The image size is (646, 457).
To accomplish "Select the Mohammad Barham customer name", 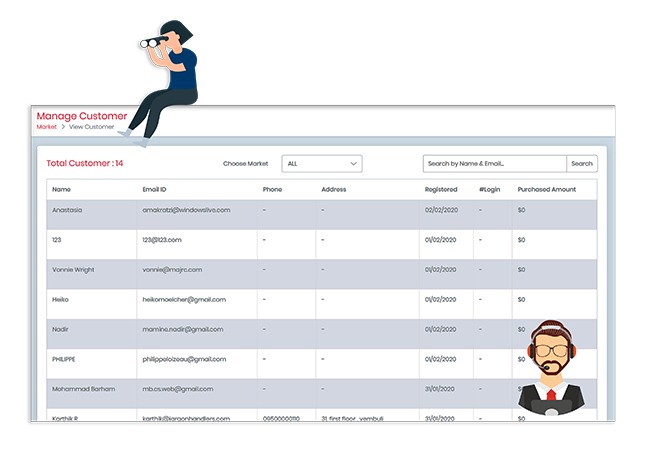I will click(x=83, y=389).
